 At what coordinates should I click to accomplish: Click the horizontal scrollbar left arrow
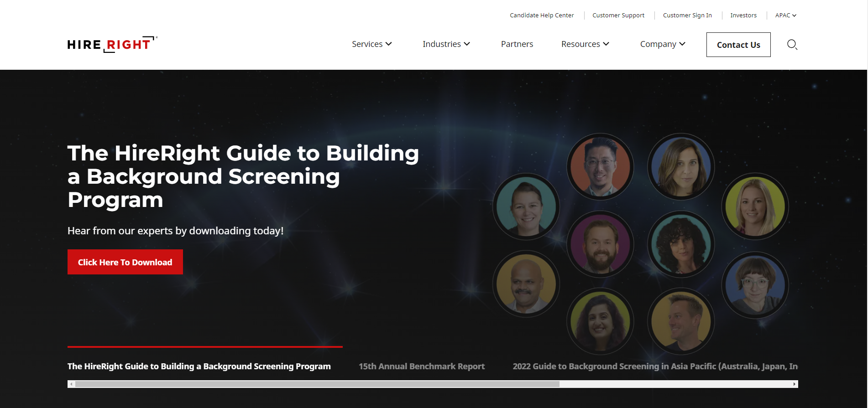[x=71, y=384]
